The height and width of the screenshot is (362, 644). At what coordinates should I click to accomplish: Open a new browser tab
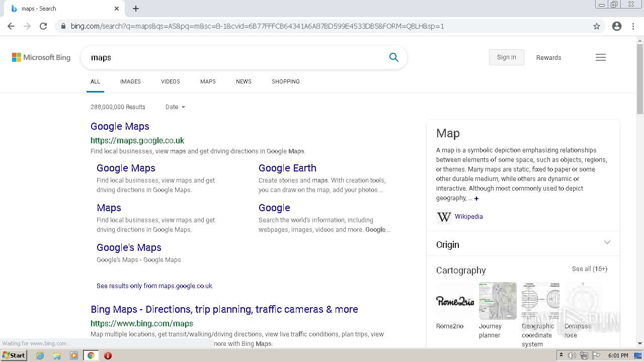click(x=136, y=9)
